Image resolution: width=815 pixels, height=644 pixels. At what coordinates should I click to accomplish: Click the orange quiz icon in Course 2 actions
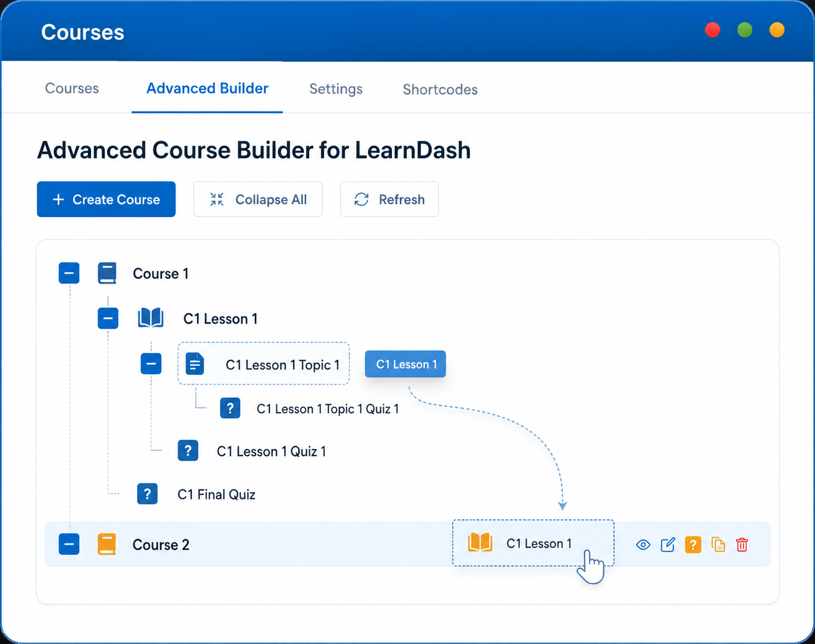[x=693, y=545]
